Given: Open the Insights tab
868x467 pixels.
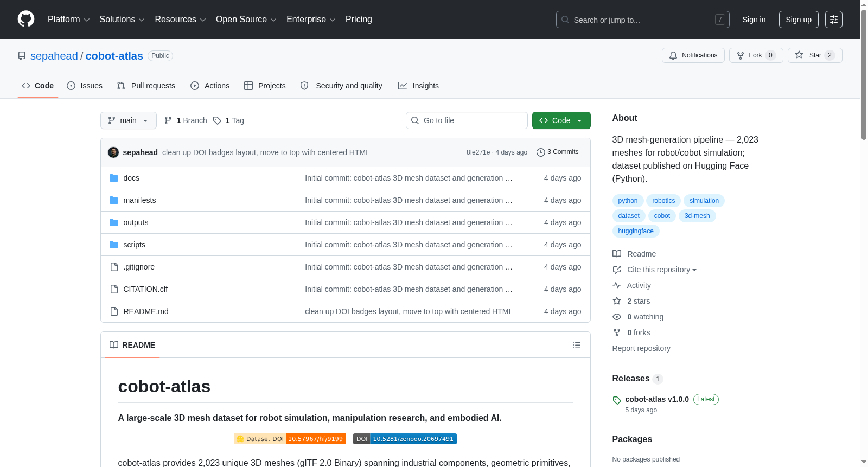Looking at the screenshot, I should [x=418, y=86].
